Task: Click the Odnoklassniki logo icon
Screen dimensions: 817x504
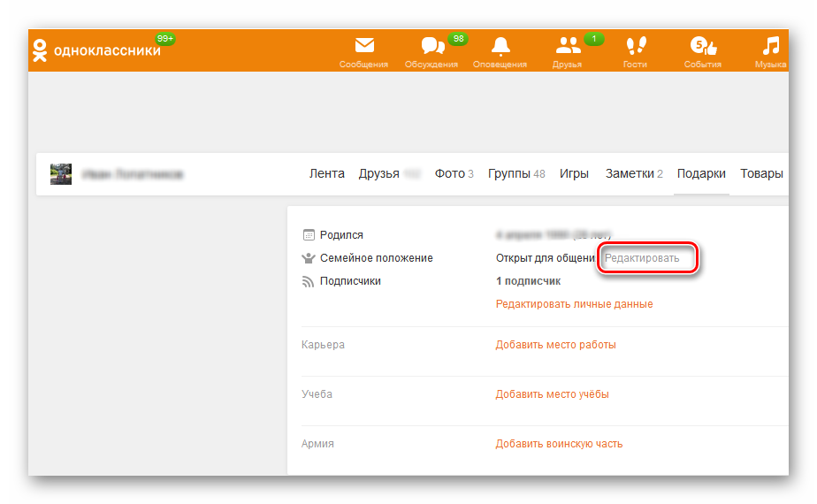Action: point(39,50)
